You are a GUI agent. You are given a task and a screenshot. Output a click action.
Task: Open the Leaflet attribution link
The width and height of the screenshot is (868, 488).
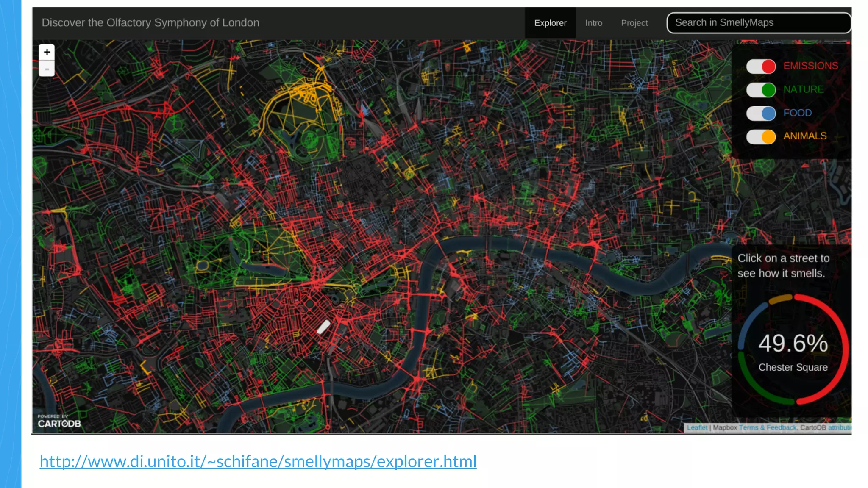pos(697,427)
